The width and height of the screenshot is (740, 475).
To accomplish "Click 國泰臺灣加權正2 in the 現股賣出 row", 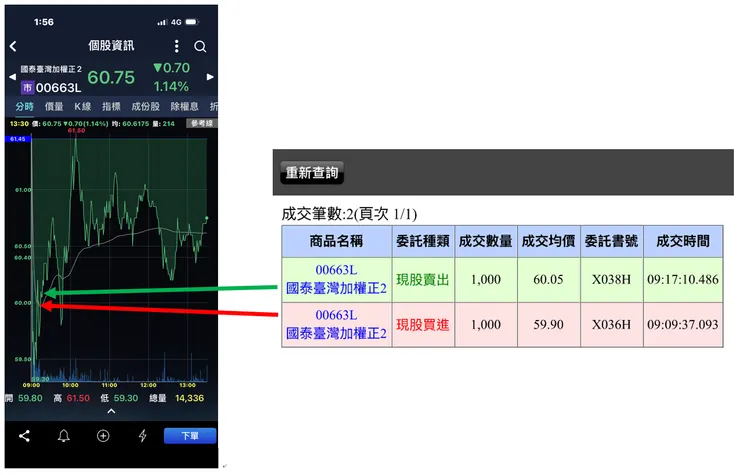I will coord(336,288).
